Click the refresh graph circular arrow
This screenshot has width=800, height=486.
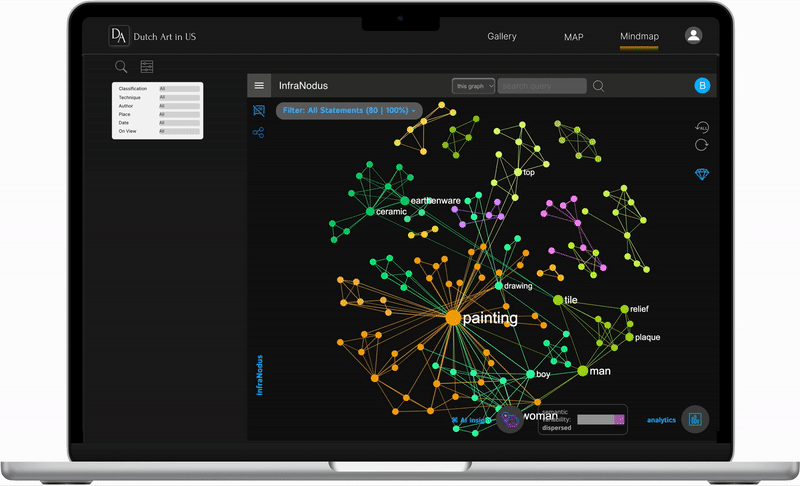(702, 145)
